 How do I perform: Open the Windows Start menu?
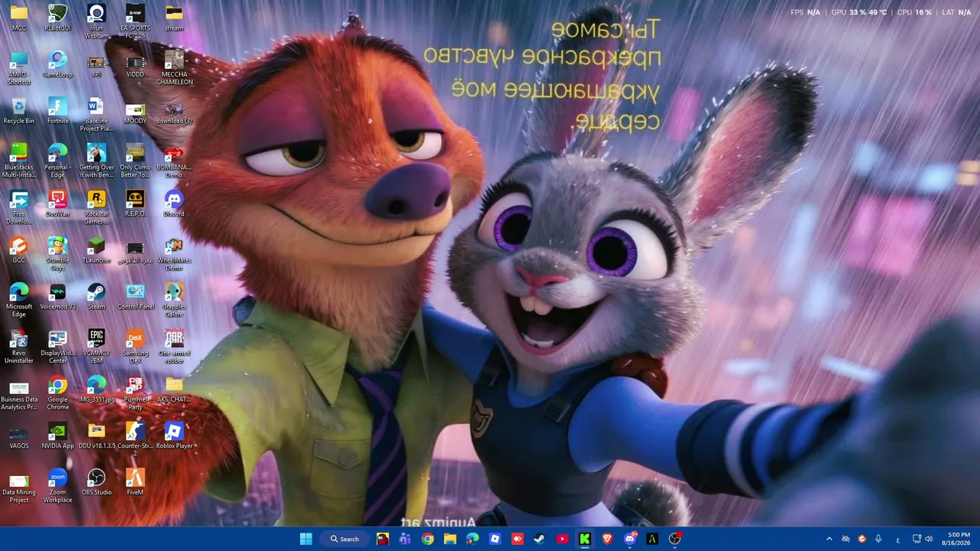(x=305, y=539)
